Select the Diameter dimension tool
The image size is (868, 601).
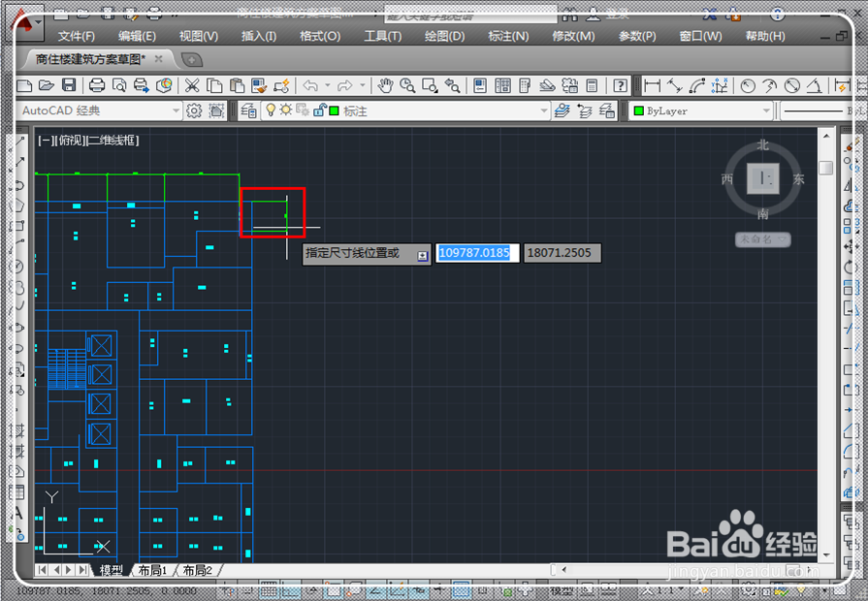[792, 85]
